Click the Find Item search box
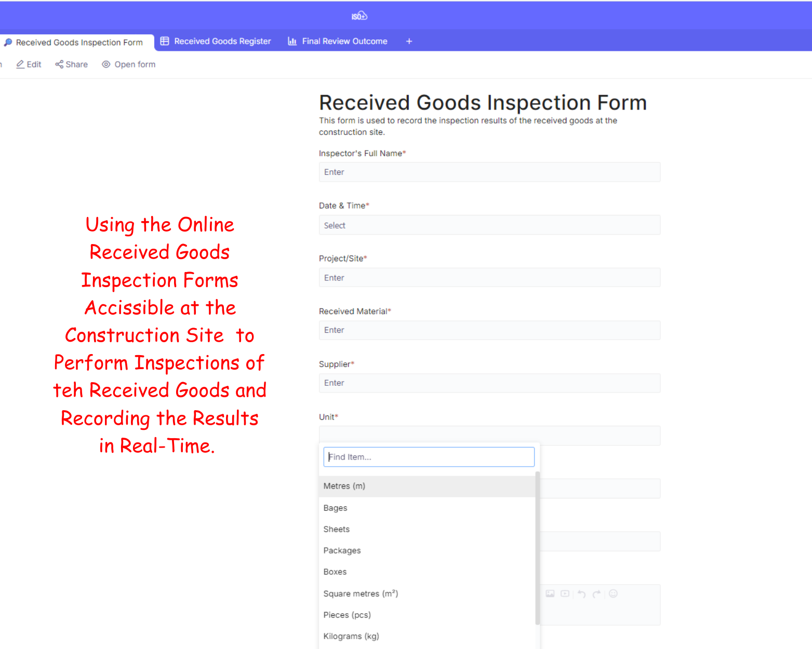Image resolution: width=812 pixels, height=649 pixels. (x=429, y=457)
